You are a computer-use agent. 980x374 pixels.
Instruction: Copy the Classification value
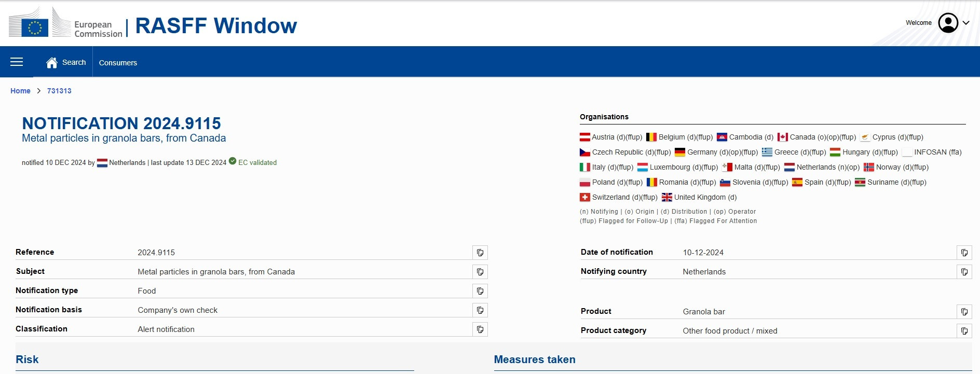(480, 329)
